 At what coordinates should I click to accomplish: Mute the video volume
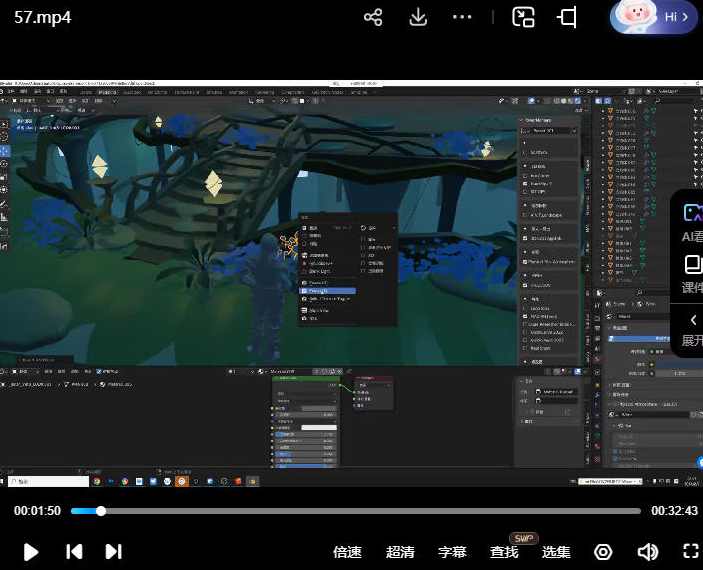pos(647,552)
